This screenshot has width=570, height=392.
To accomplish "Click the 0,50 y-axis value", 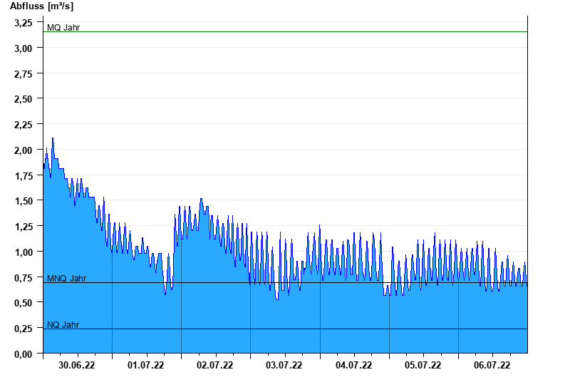I will point(24,303).
